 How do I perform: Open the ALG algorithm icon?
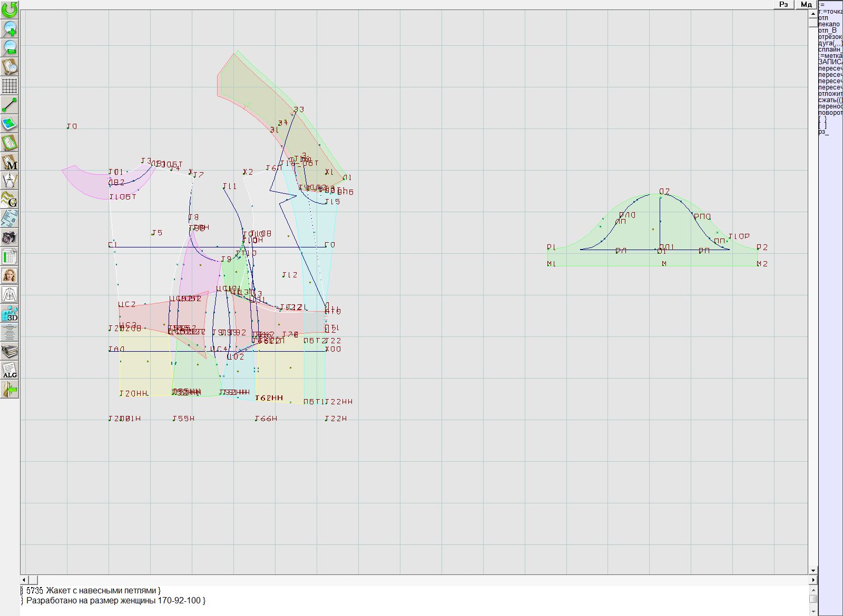tap(9, 371)
